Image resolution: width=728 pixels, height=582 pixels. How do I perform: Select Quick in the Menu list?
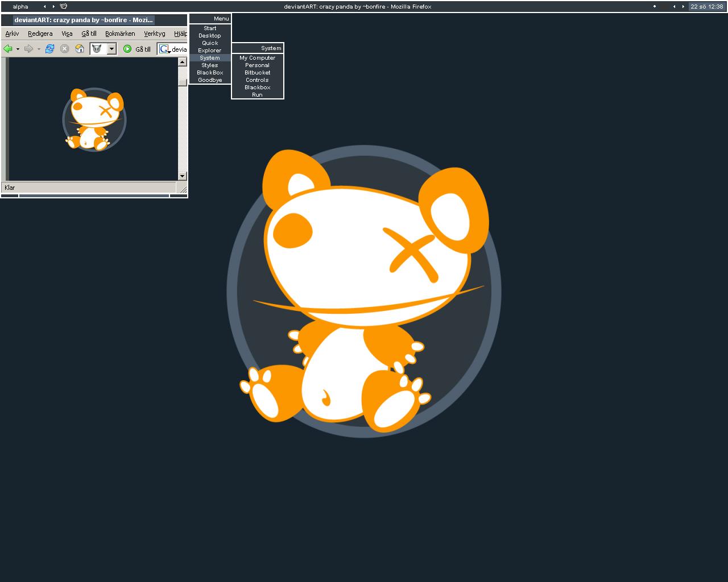[x=210, y=43]
